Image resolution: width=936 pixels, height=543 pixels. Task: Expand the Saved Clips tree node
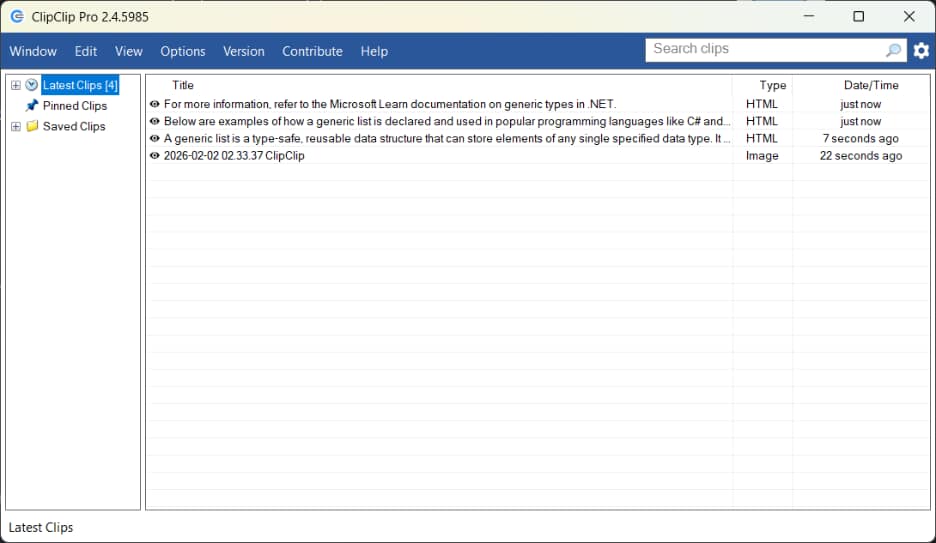[x=16, y=127]
